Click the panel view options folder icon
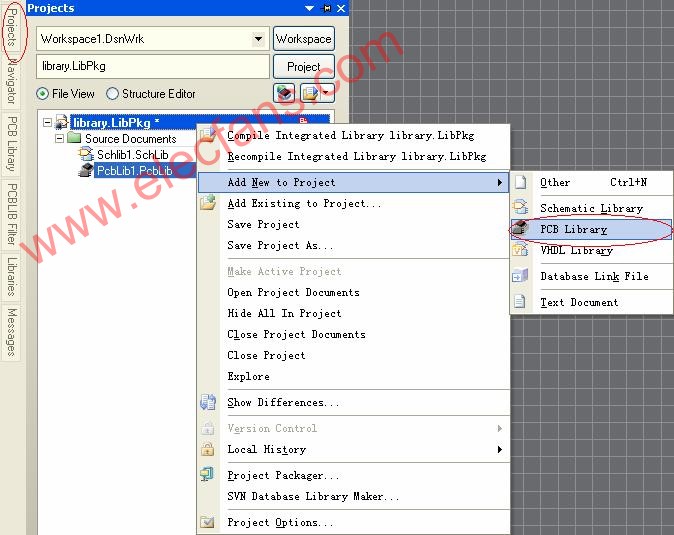This screenshot has width=674, height=535. [310, 93]
